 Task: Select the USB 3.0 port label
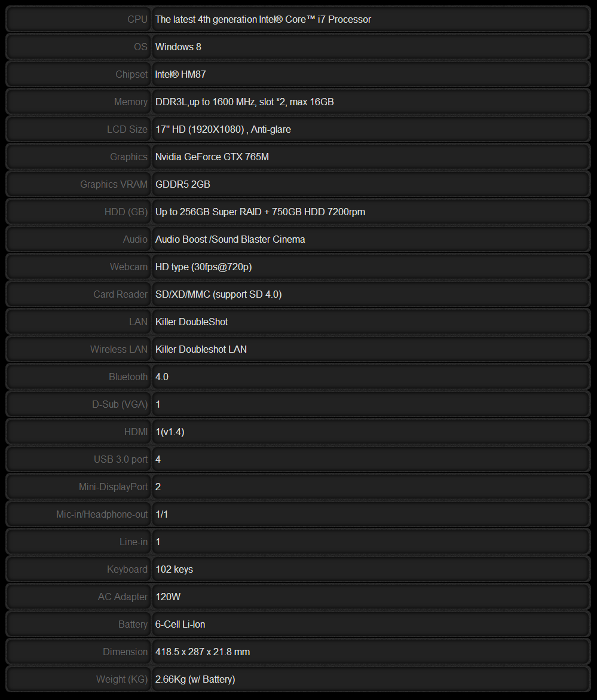[x=121, y=459]
